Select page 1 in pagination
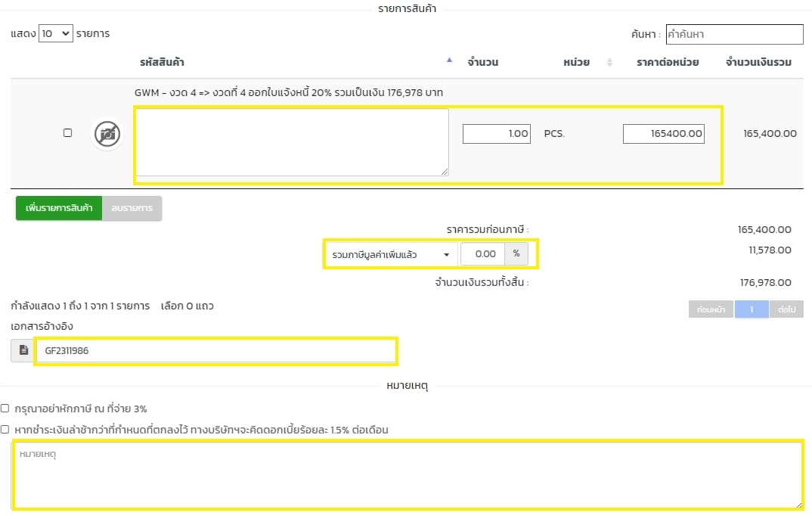812x519 pixels. [752, 309]
